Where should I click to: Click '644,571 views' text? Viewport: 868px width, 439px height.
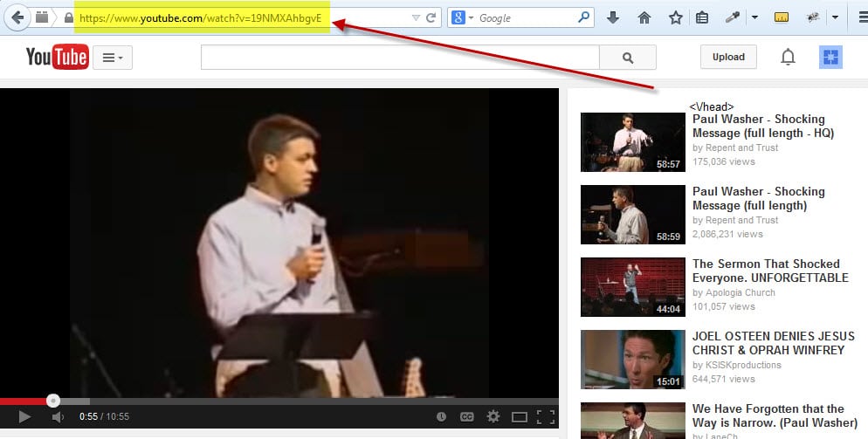coord(724,379)
